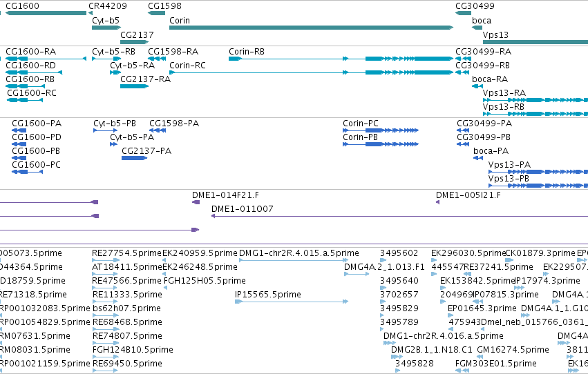Click the CG1600-RC transcript label

click(32, 93)
